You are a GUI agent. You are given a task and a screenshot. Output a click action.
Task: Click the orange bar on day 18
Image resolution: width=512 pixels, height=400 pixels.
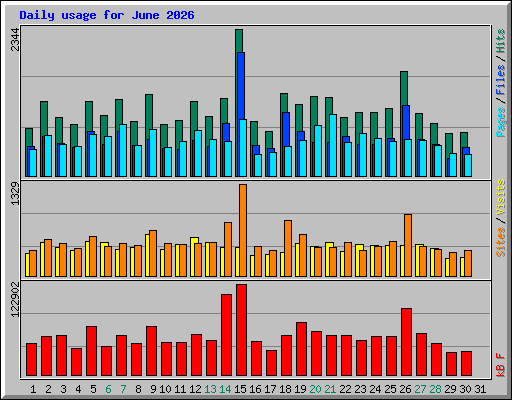tap(288, 248)
